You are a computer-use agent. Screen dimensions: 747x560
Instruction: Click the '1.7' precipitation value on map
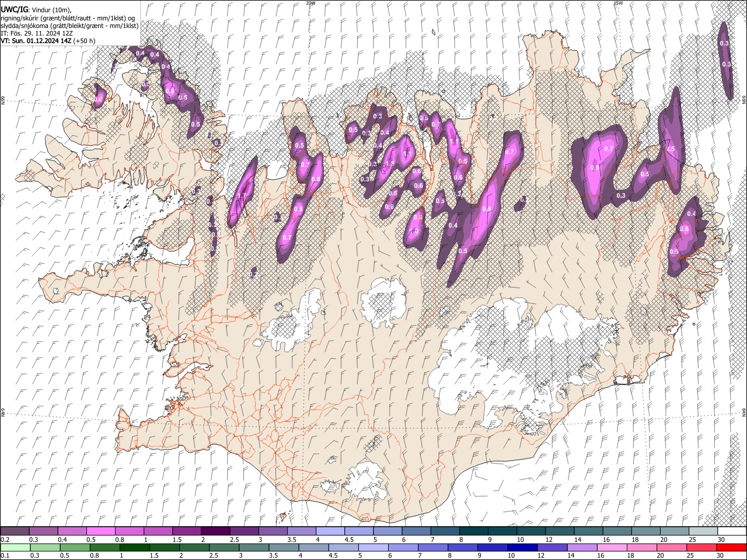(x=242, y=196)
